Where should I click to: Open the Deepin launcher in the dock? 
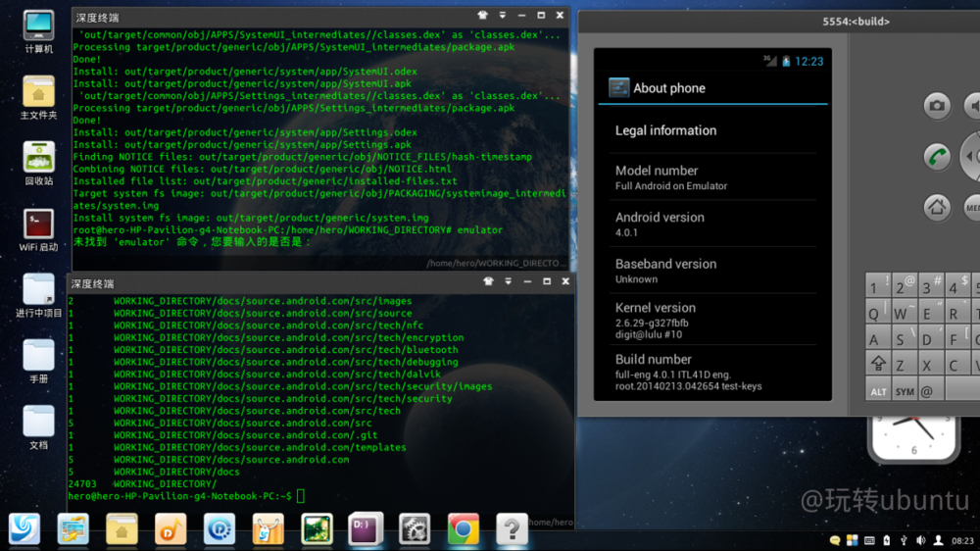tap(24, 529)
